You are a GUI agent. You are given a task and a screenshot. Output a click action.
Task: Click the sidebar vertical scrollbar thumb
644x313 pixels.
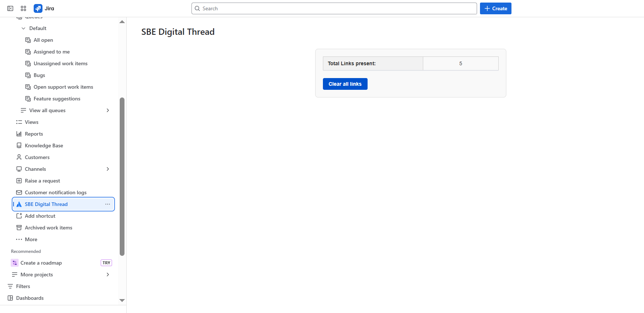pos(122,176)
